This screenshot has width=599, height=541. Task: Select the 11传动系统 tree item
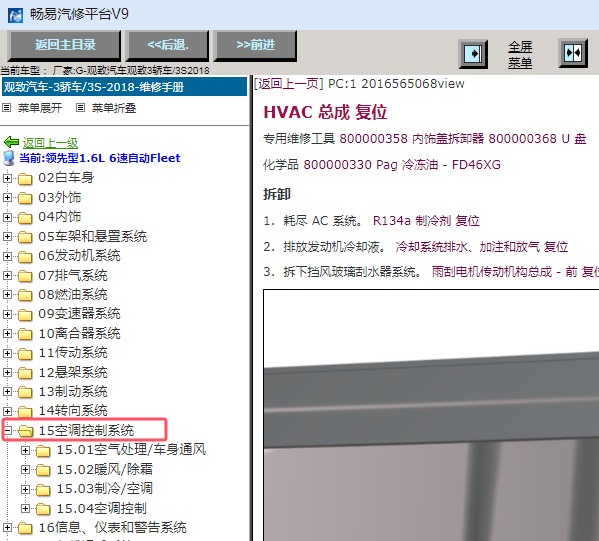[73, 353]
